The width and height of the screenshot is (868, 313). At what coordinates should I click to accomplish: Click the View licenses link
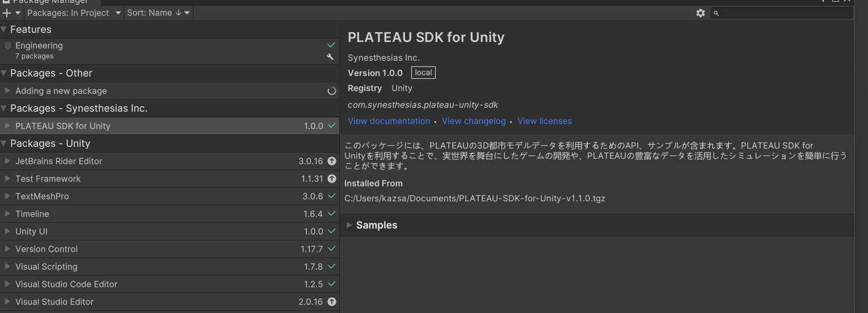544,121
